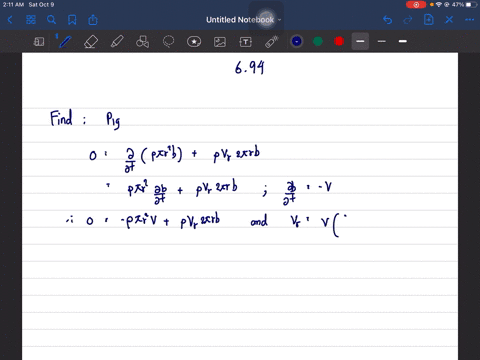Image resolution: width=480 pixels, height=360 pixels.
Task: Close the editing toolbar with X
Action: (449, 20)
